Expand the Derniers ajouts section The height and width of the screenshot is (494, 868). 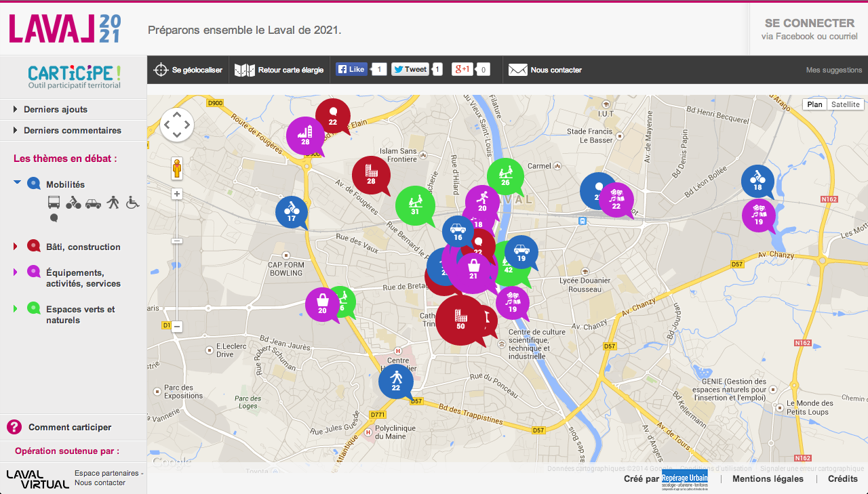tap(56, 109)
